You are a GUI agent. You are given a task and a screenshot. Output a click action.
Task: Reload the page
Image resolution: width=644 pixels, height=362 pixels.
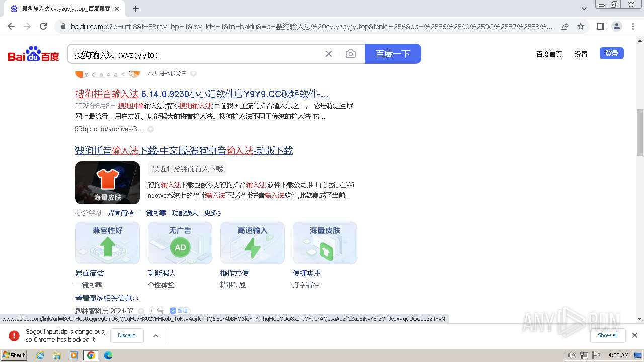pos(43,26)
